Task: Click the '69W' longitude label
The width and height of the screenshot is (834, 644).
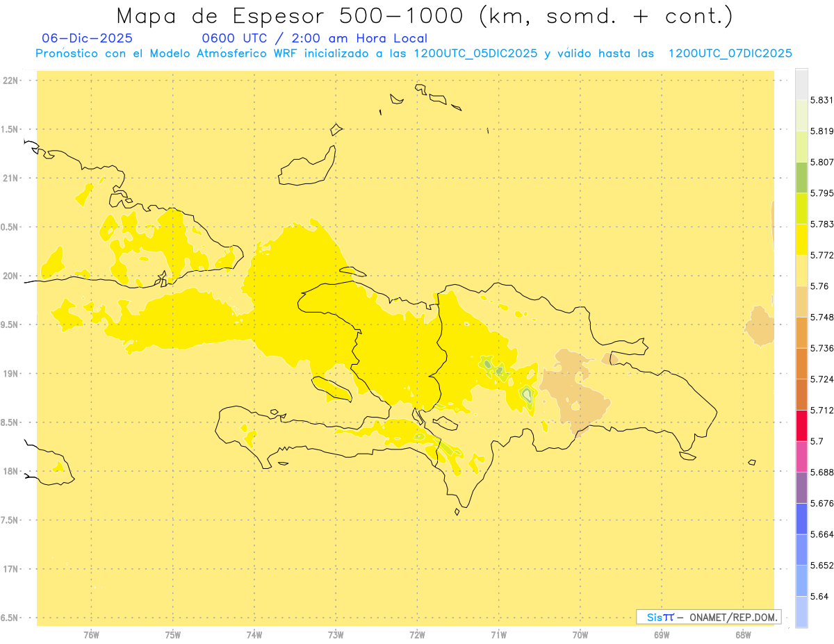Action: click(x=662, y=634)
